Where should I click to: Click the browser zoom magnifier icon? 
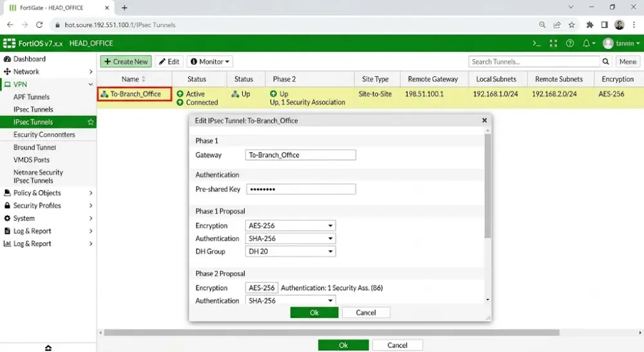[x=542, y=24]
